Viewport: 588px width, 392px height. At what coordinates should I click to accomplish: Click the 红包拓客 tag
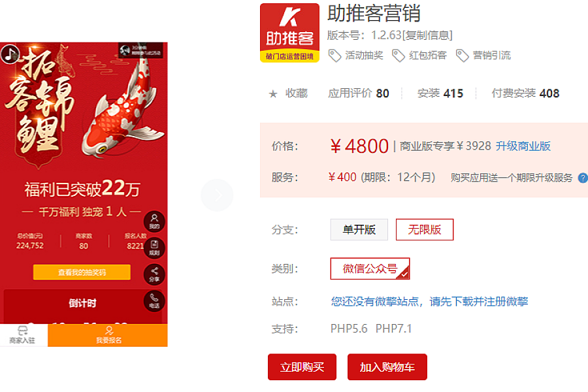pos(419,56)
